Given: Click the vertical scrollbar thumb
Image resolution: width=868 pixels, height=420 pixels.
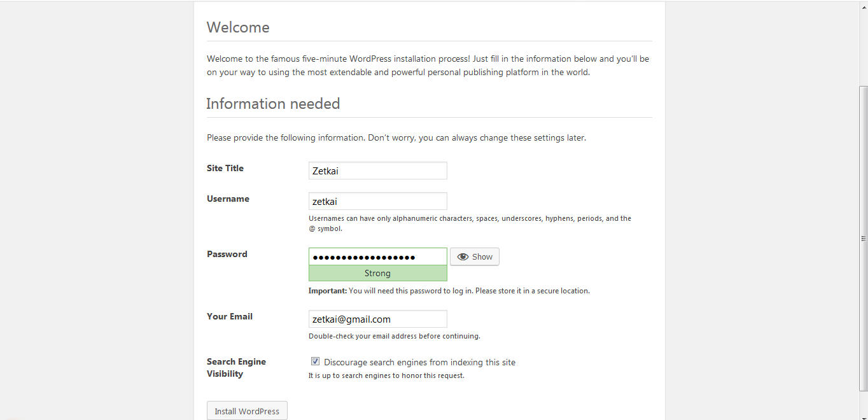Looking at the screenshot, I should pyautogui.click(x=864, y=238).
